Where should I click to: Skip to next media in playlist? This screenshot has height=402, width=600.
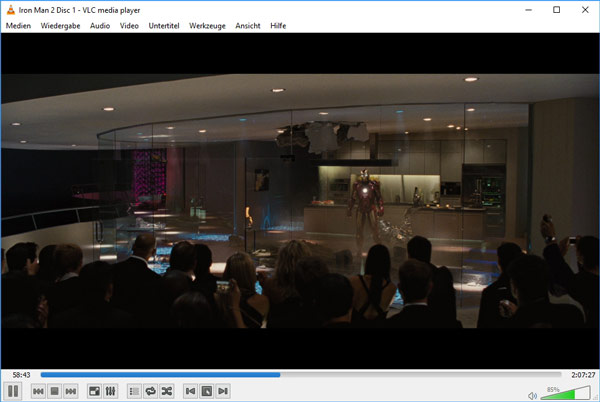[71, 391]
